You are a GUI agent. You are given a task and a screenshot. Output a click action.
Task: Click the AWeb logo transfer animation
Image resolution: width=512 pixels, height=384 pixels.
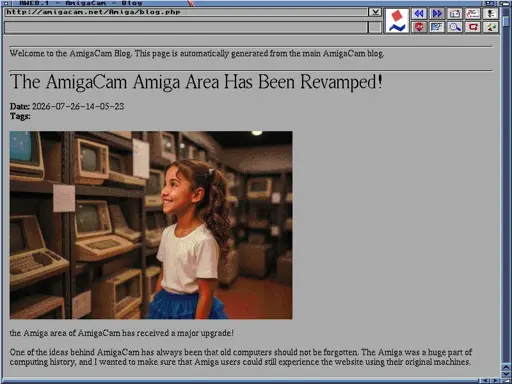pos(397,21)
